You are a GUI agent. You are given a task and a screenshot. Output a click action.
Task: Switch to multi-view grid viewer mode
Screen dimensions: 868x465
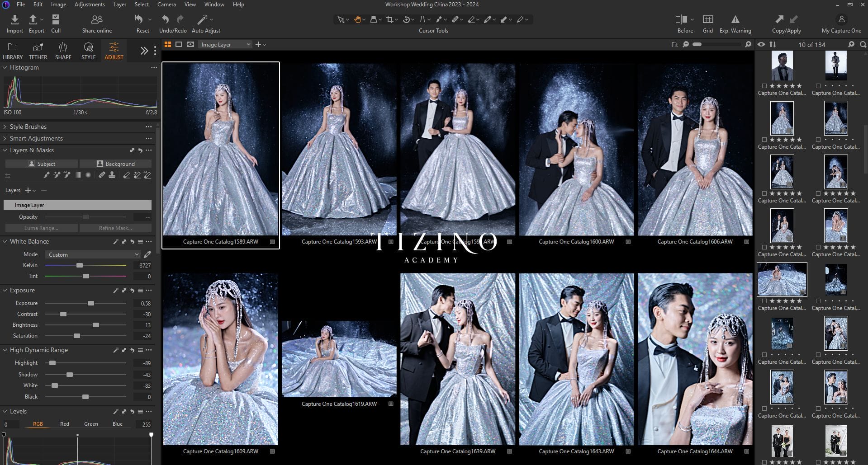168,44
